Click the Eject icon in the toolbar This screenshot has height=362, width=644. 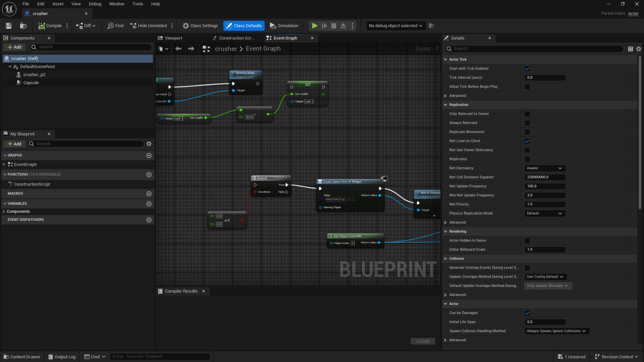[x=343, y=26]
